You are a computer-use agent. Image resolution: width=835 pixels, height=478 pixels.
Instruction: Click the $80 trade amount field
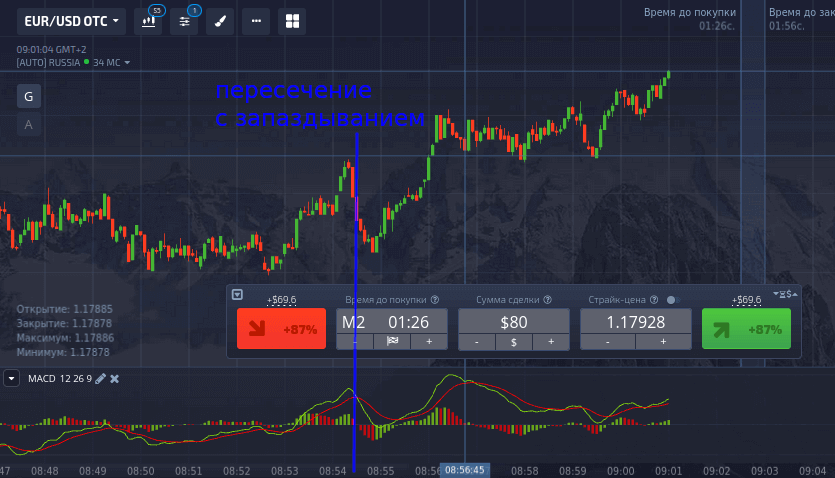pos(513,322)
